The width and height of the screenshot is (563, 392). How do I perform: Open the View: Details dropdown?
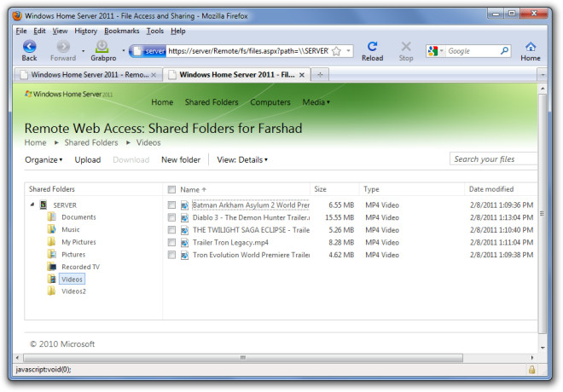tap(242, 160)
